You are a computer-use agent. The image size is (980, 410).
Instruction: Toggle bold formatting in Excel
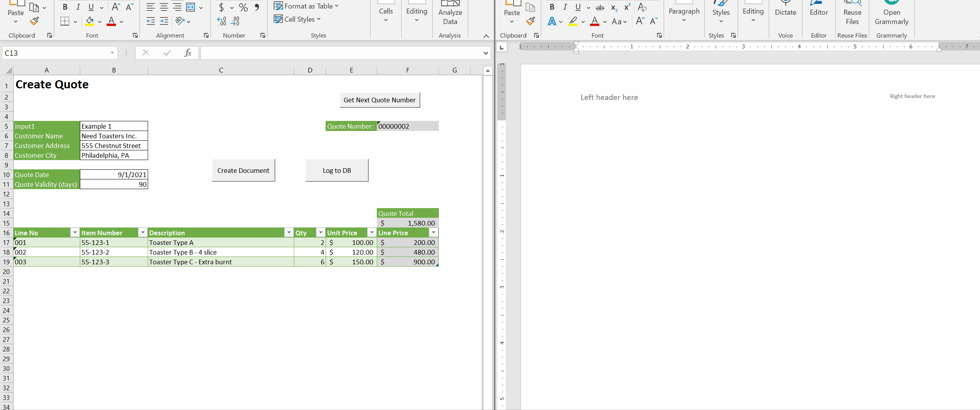click(x=65, y=7)
